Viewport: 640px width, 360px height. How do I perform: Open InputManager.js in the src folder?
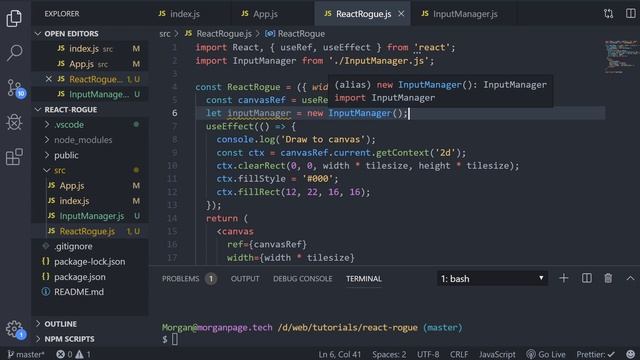click(90, 216)
